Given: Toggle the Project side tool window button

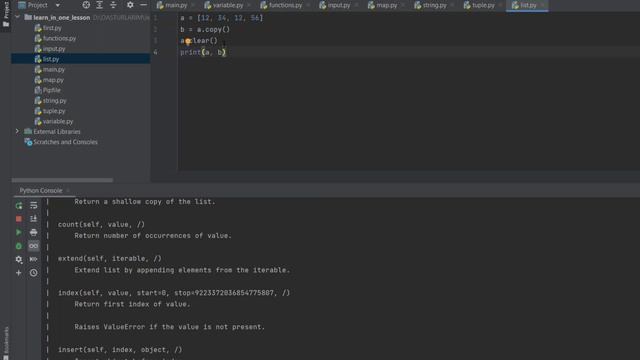Looking at the screenshot, I should [6, 14].
